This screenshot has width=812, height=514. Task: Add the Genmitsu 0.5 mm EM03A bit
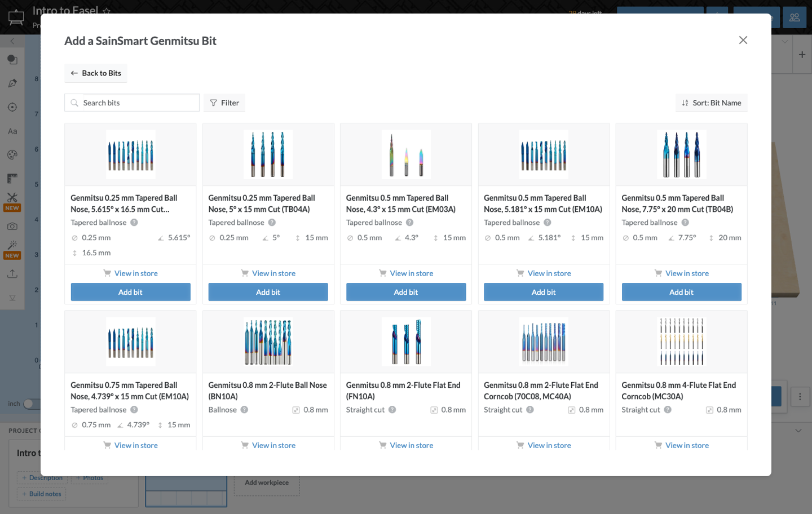click(406, 292)
